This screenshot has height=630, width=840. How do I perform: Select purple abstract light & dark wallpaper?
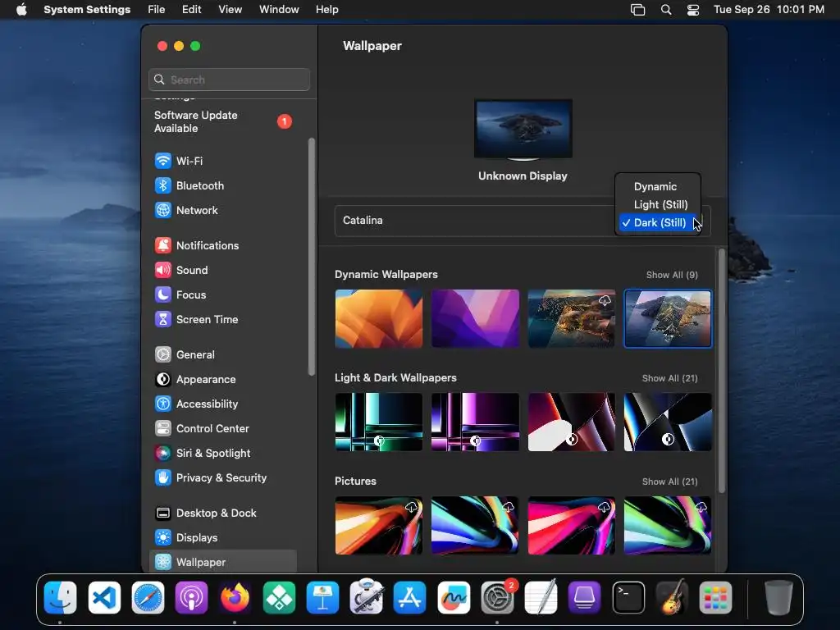(475, 422)
